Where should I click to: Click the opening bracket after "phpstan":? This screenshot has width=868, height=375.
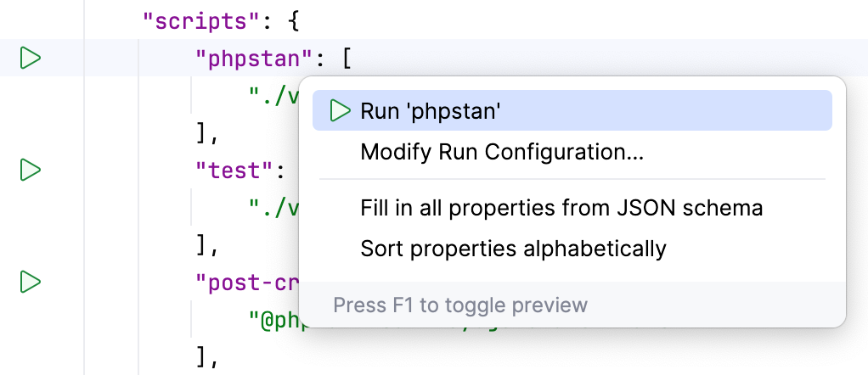(x=347, y=59)
